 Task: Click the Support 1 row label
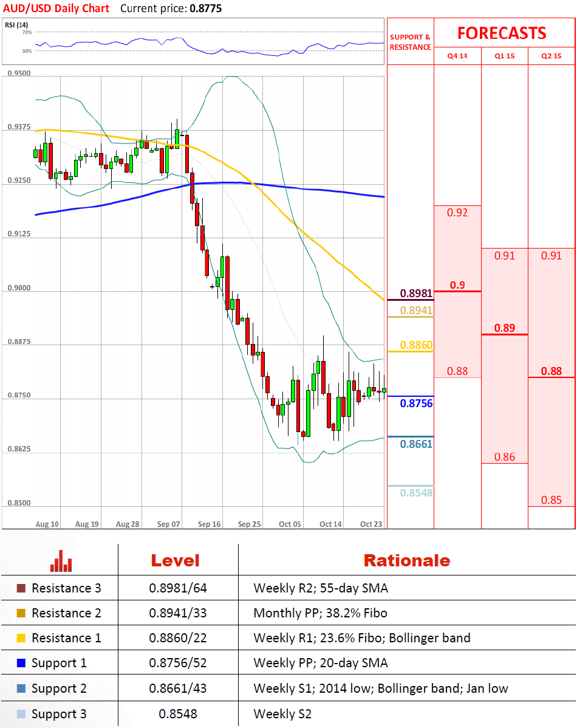[59, 663]
